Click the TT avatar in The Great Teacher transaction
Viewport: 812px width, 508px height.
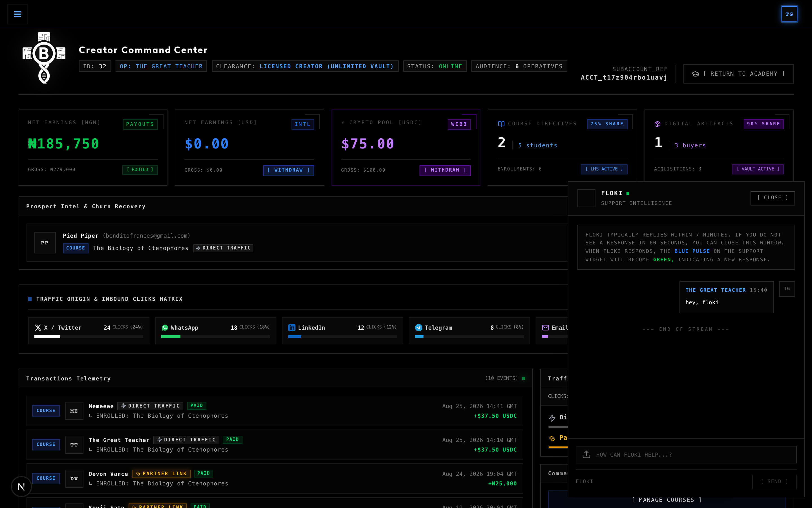tap(74, 445)
